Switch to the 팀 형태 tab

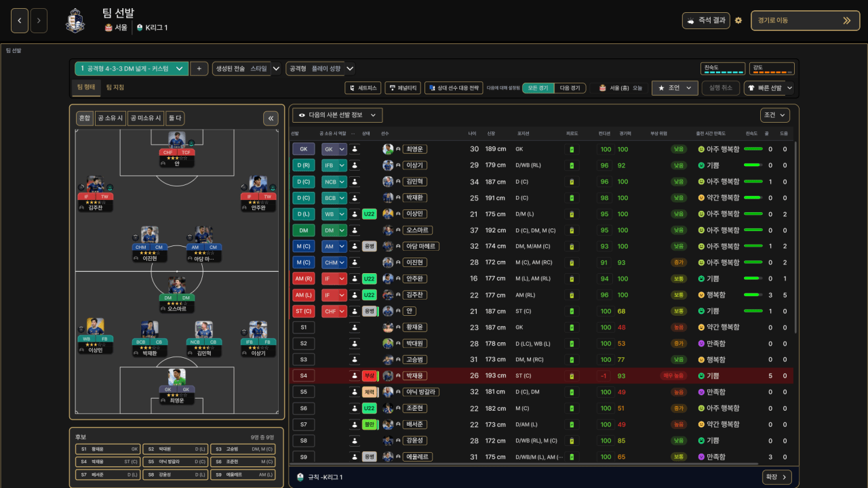86,87
